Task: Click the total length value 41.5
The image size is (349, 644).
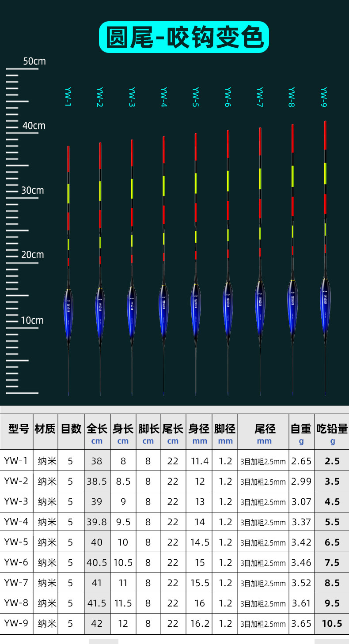Action: 97,603
